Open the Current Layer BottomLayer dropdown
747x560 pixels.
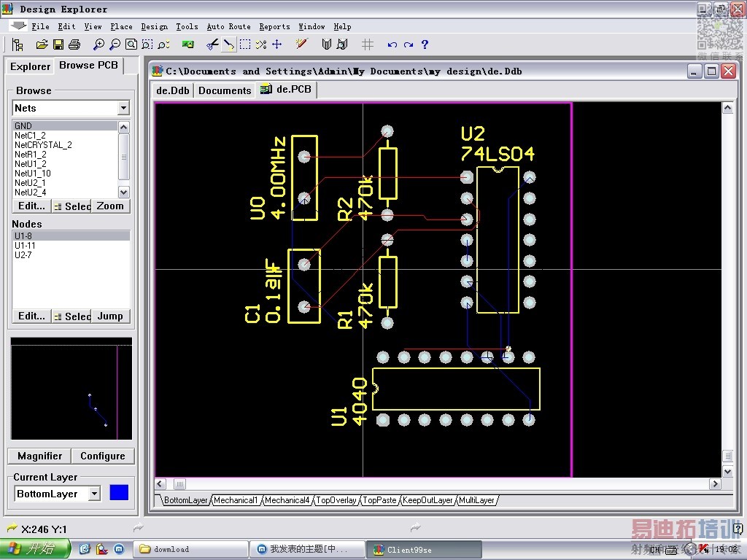pos(94,494)
